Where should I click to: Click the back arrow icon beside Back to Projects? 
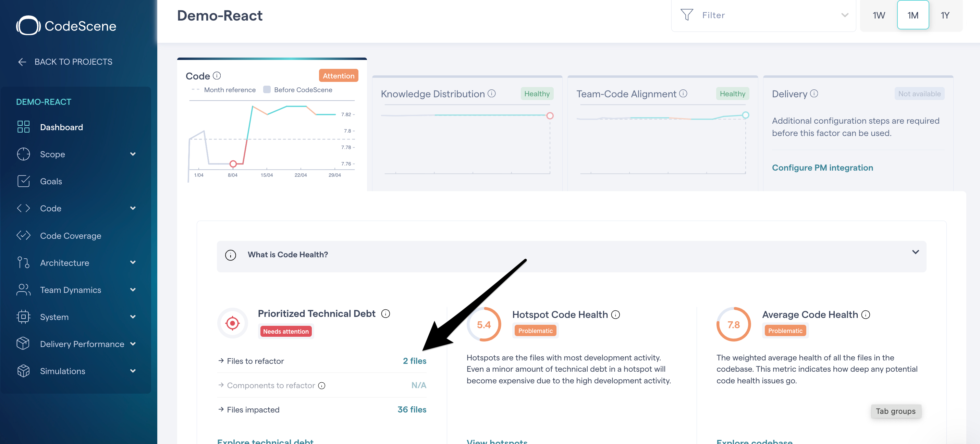pos(22,62)
